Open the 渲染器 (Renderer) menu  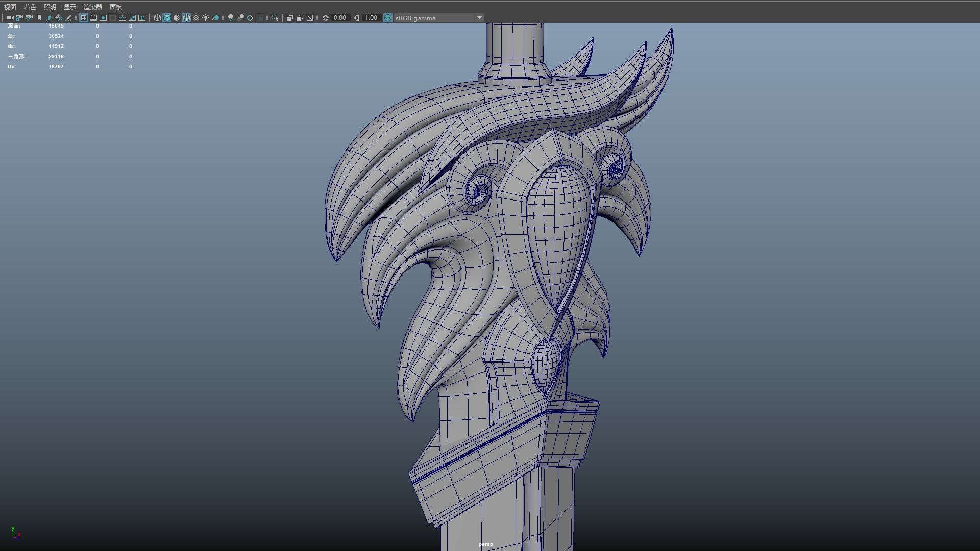point(93,7)
